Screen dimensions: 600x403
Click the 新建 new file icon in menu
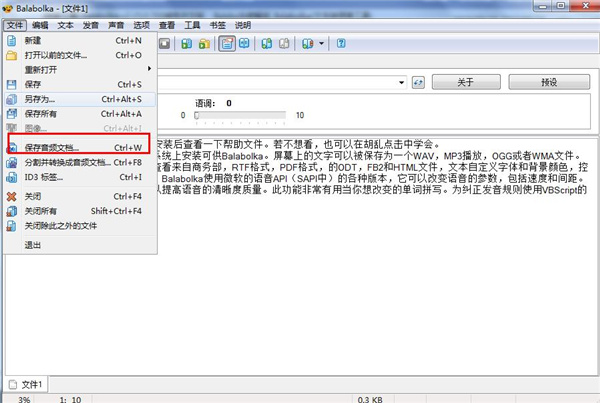(x=12, y=41)
